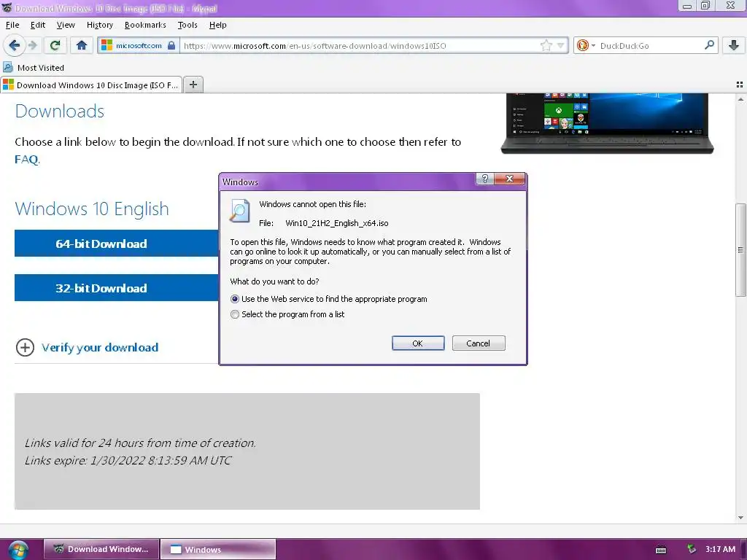
Task: Minimize the Mypal browser window
Action: click(687, 6)
